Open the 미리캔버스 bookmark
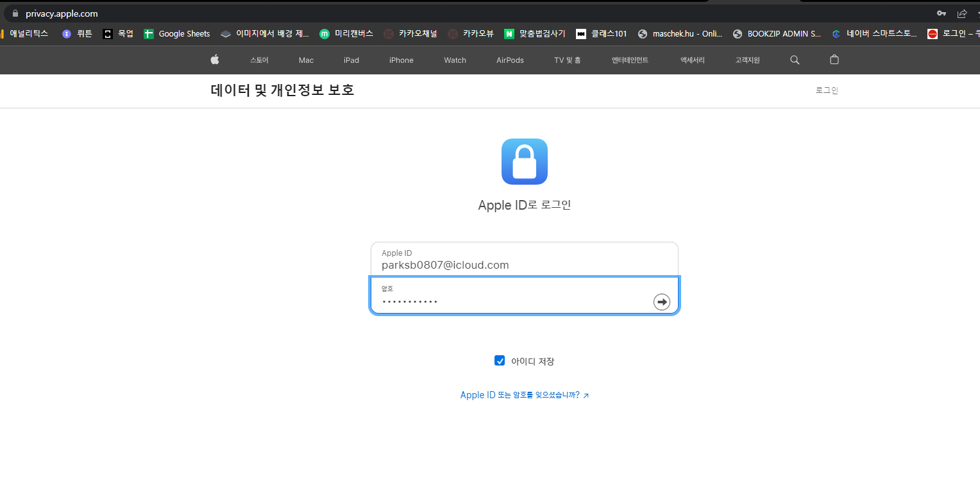Screen dimensions: 980x479 [346, 34]
